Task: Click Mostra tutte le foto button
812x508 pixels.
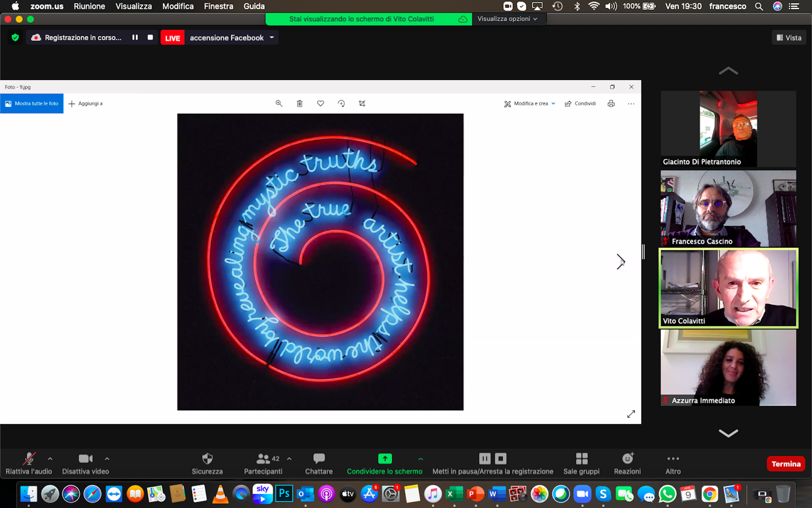Action: pyautogui.click(x=32, y=103)
